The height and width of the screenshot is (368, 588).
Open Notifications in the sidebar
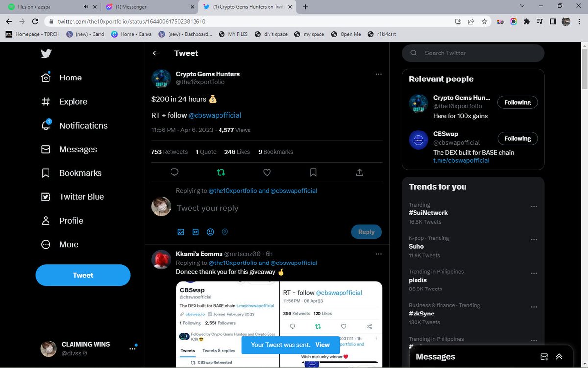click(x=74, y=125)
